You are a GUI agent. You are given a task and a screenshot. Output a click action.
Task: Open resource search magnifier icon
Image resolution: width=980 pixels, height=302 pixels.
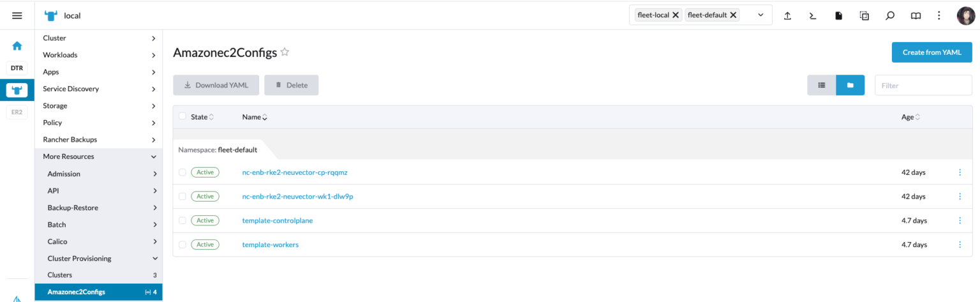click(890, 16)
